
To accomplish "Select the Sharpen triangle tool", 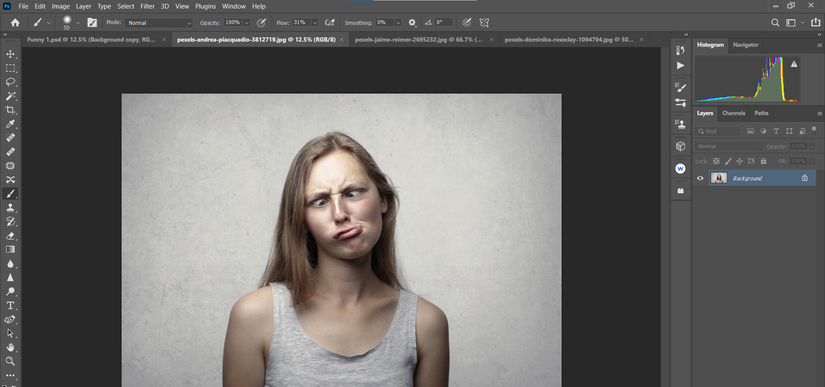I will (10, 277).
